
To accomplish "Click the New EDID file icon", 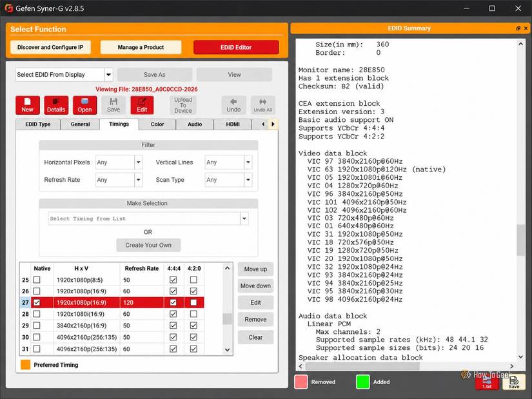I will coord(28,105).
